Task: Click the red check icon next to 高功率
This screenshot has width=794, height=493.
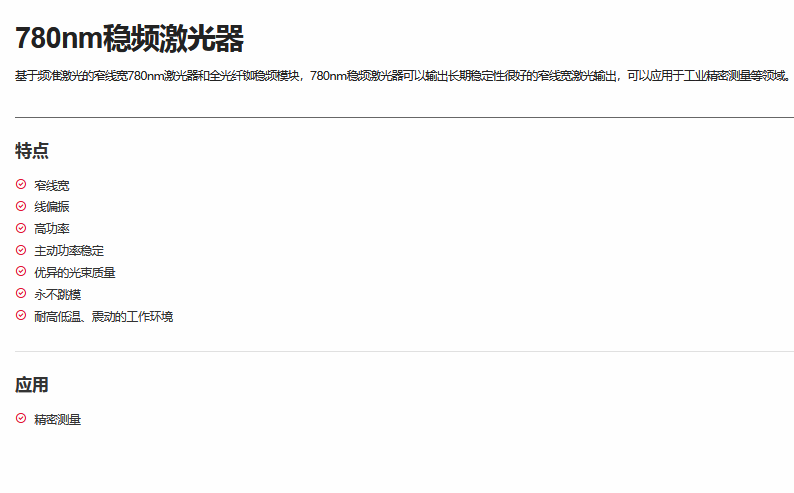Action: coord(21,228)
